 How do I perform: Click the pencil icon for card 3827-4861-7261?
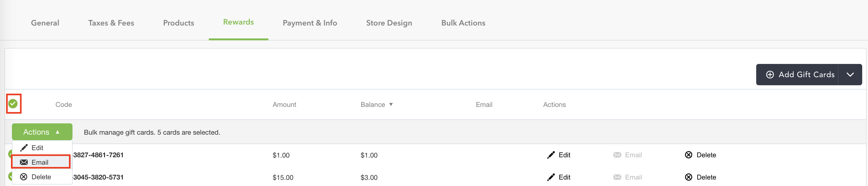[x=551, y=155]
